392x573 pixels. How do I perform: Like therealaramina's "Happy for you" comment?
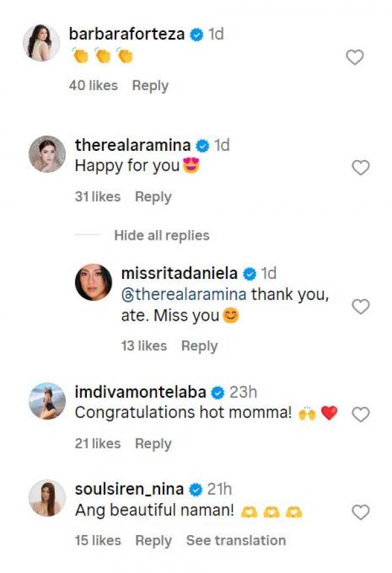(361, 168)
